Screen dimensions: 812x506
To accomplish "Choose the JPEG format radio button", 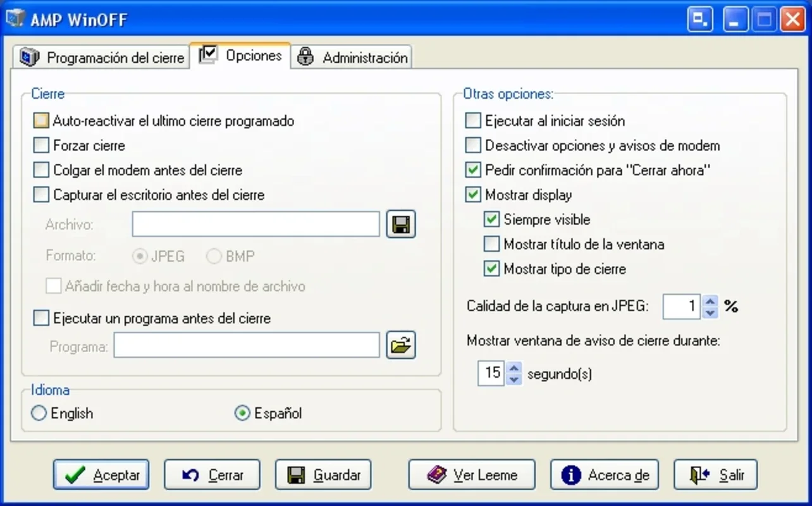I will coord(138,256).
